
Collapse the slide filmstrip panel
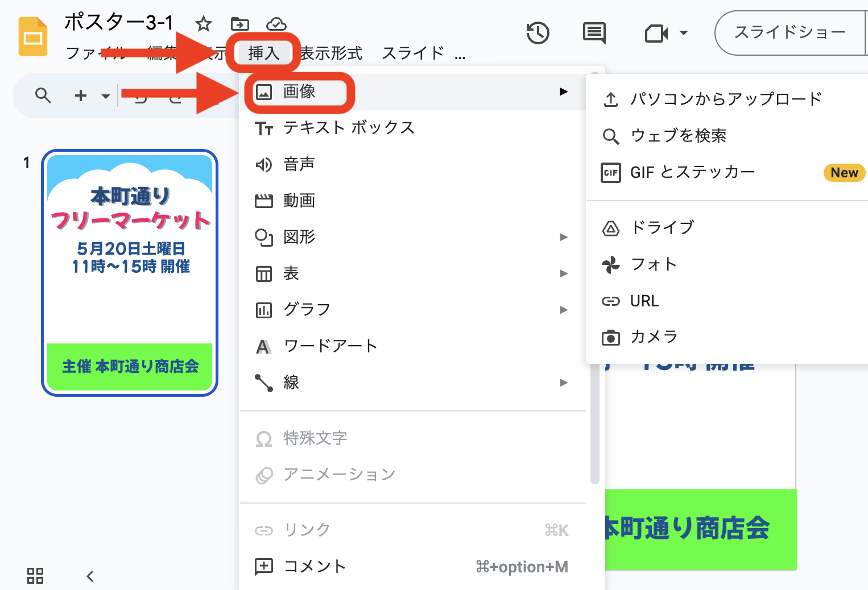coord(90,576)
